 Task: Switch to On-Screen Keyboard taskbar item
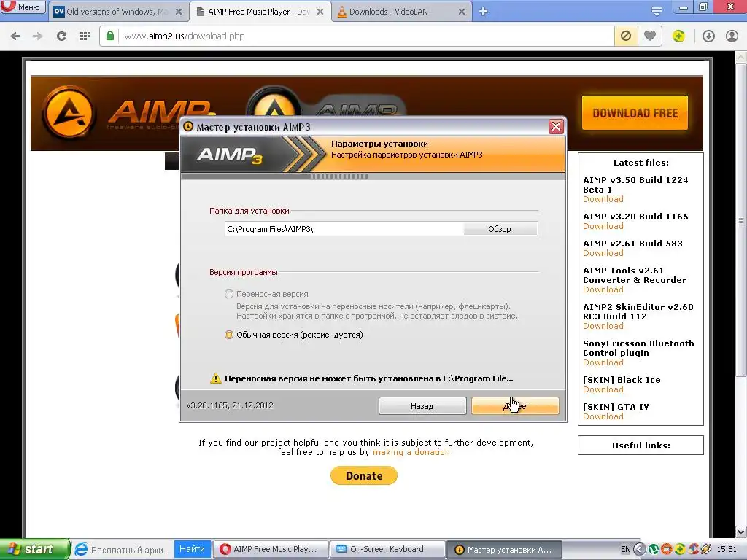tap(387, 550)
